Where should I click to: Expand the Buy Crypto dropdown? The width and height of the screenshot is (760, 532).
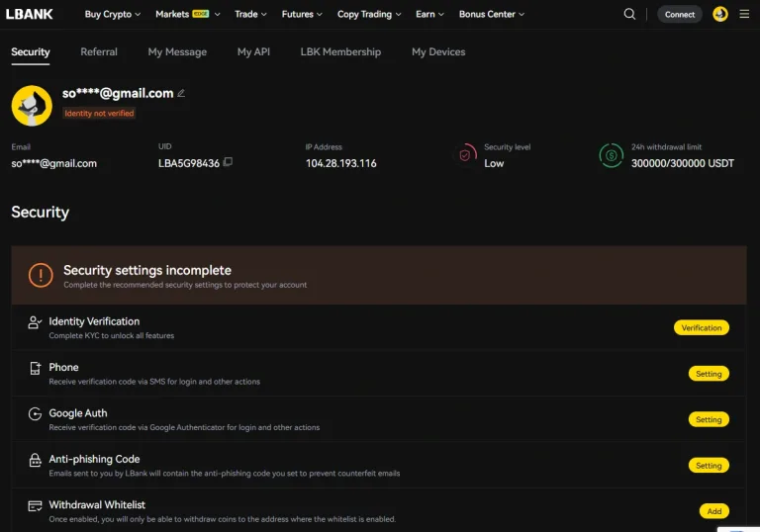112,14
